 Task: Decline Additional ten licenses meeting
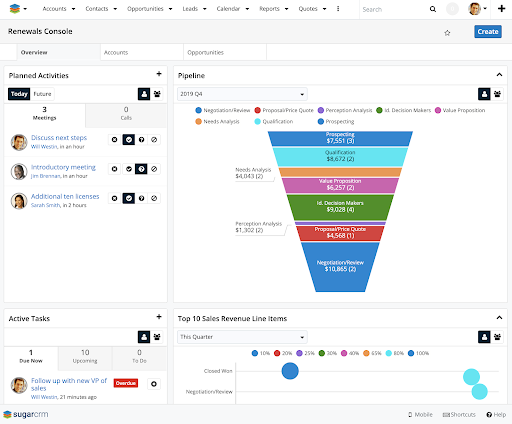pyautogui.click(x=114, y=198)
